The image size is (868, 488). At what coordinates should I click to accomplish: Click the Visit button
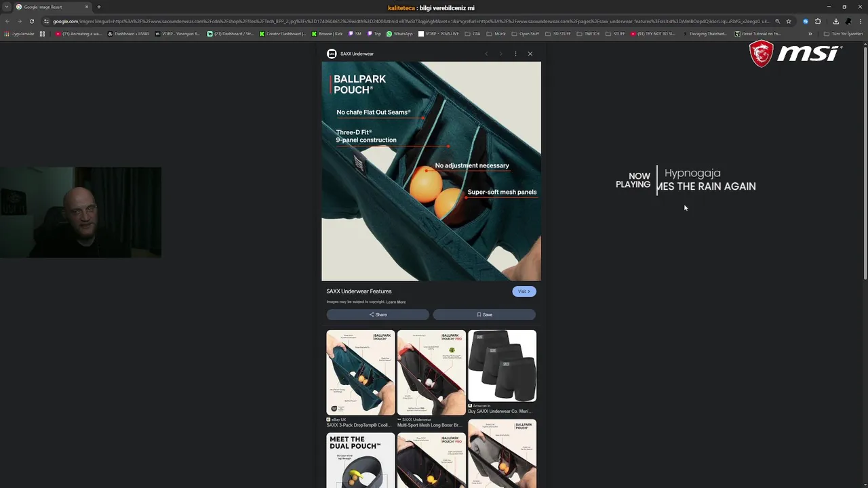pyautogui.click(x=524, y=291)
